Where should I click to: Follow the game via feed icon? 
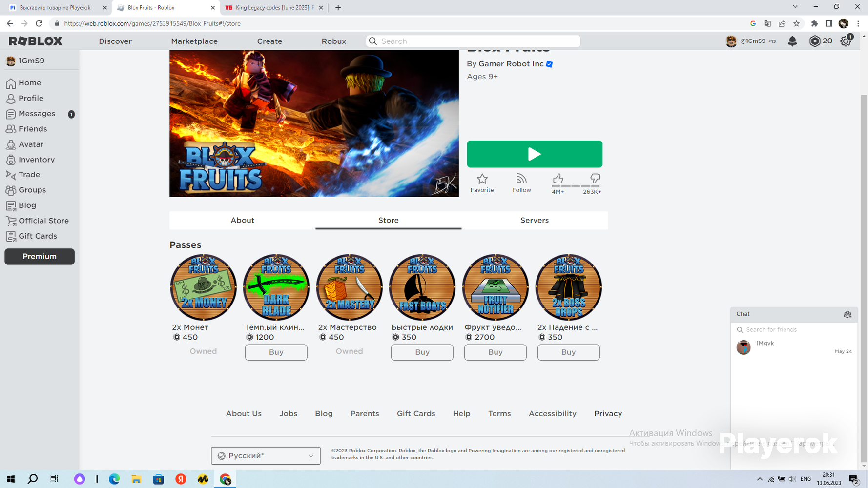pyautogui.click(x=521, y=179)
